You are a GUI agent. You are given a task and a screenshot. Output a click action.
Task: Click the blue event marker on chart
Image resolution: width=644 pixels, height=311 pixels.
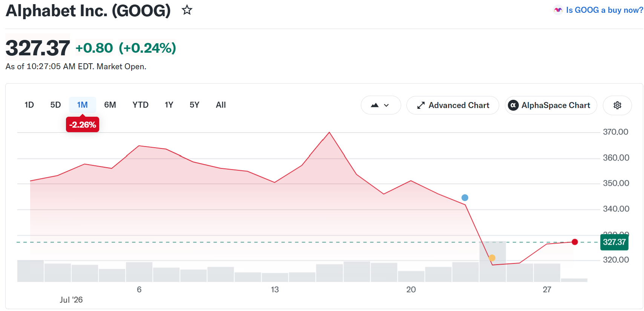(x=465, y=198)
